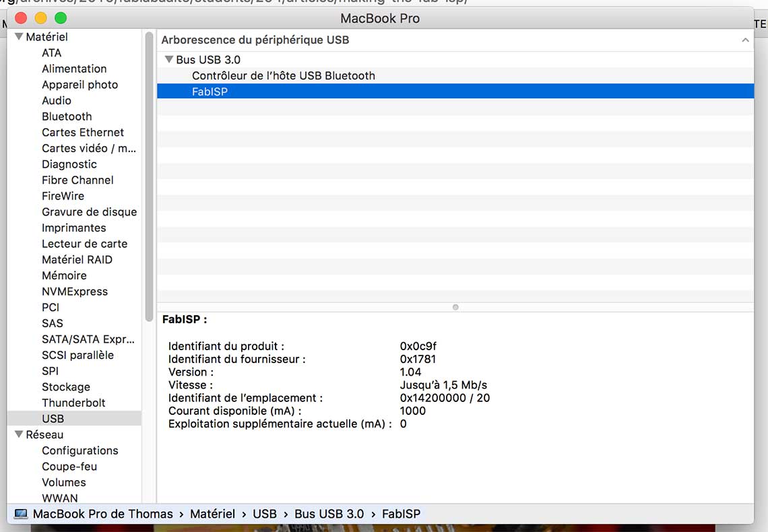Open Matériel RAID category
This screenshot has width=768, height=532.
tap(77, 260)
